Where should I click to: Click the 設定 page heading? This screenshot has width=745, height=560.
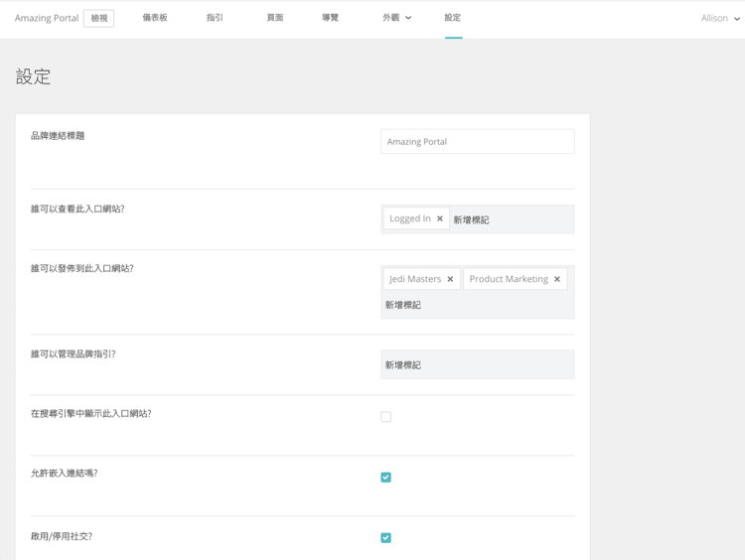(x=33, y=76)
